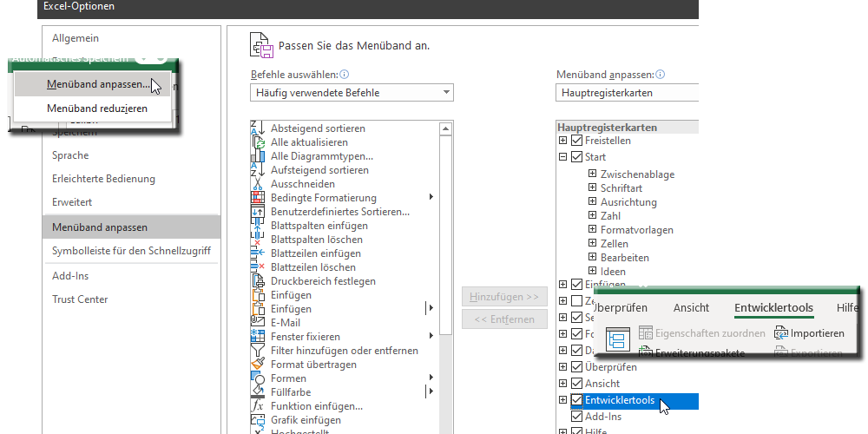
Task: Expand the Zellen group
Action: coord(592,243)
